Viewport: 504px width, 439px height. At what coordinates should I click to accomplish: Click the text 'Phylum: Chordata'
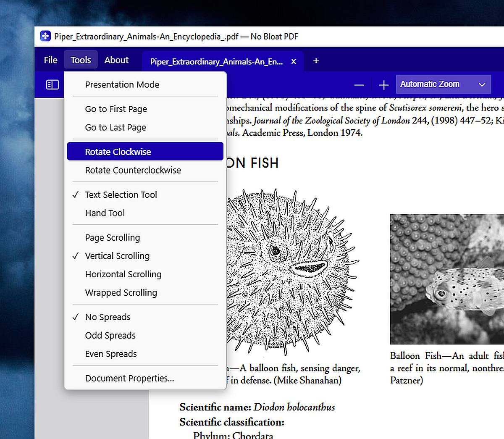tap(233, 435)
